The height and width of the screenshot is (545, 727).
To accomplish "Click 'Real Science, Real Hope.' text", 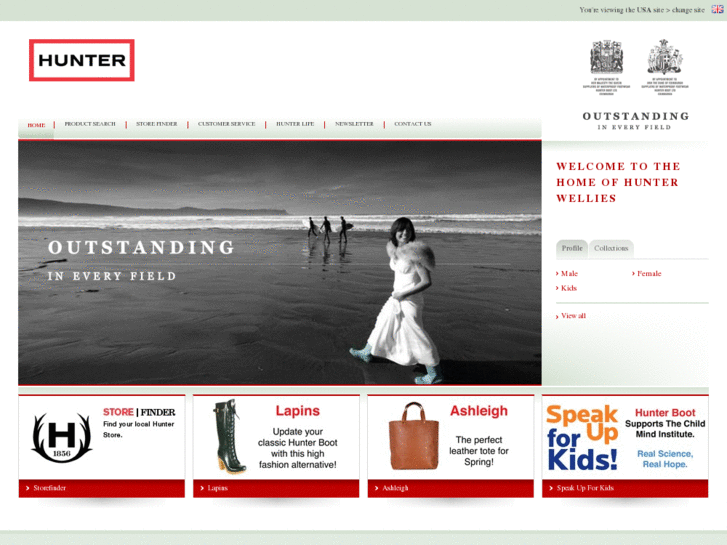I will [x=665, y=459].
